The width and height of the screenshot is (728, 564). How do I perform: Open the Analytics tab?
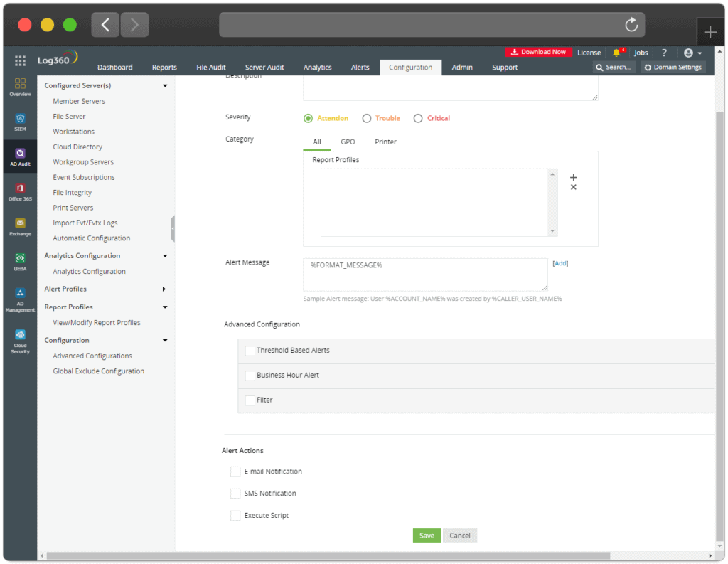click(x=318, y=68)
